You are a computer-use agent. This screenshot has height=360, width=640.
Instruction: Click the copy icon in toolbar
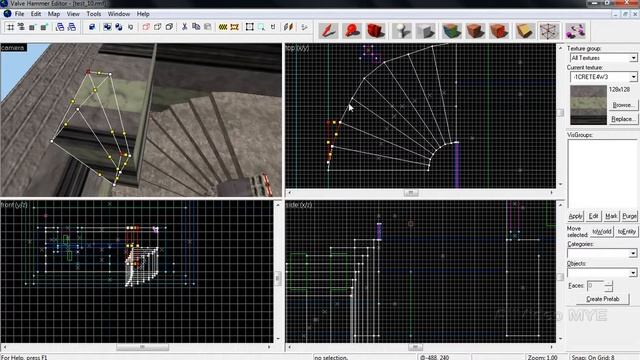196,27
